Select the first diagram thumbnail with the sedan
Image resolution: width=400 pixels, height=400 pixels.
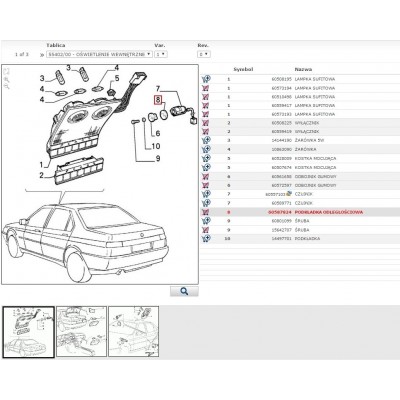(29, 332)
